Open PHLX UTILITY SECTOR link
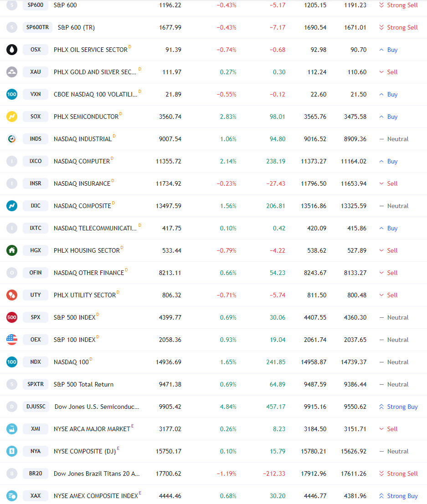This screenshot has height=504, width=427. 85,295
